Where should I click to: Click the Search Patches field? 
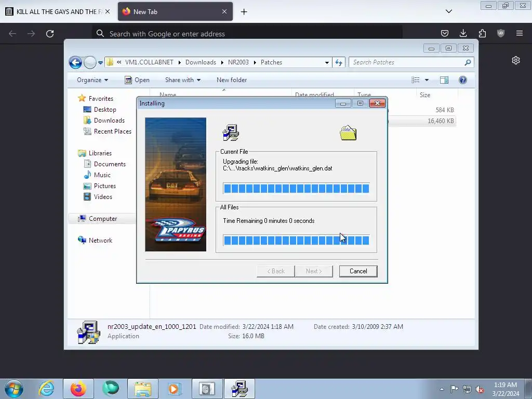coord(407,62)
